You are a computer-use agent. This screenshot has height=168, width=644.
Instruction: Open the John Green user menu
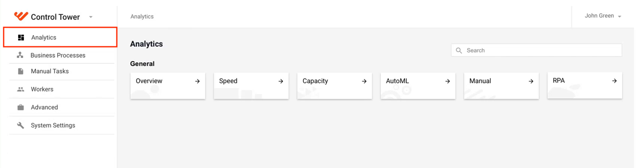603,16
